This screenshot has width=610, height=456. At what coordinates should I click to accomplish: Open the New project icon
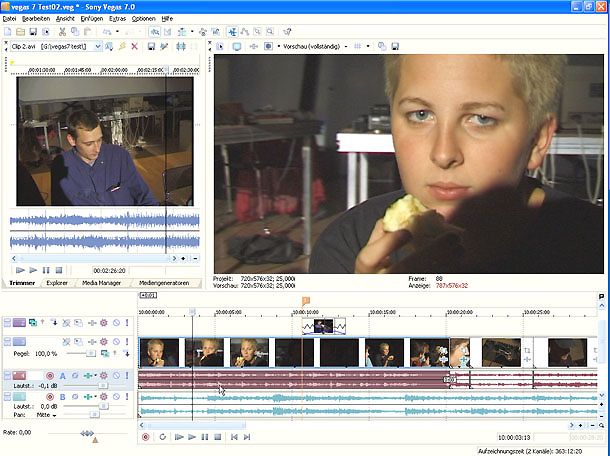click(x=8, y=32)
